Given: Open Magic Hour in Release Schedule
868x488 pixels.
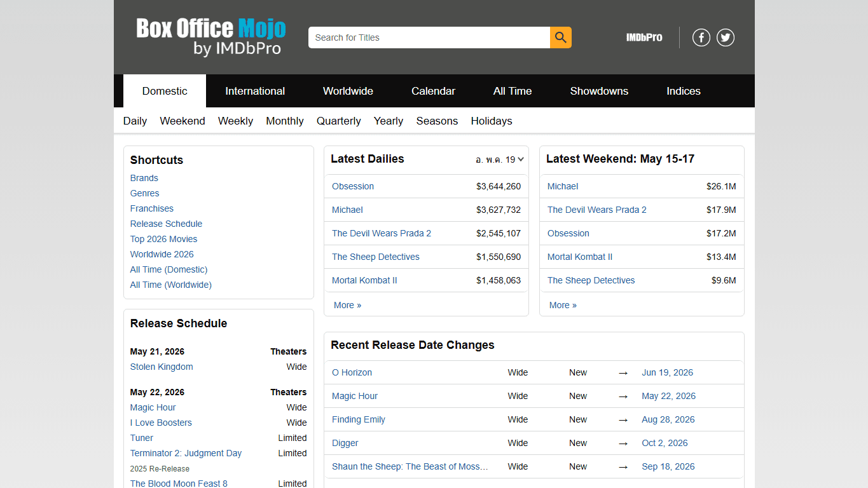Looking at the screenshot, I should 153,407.
